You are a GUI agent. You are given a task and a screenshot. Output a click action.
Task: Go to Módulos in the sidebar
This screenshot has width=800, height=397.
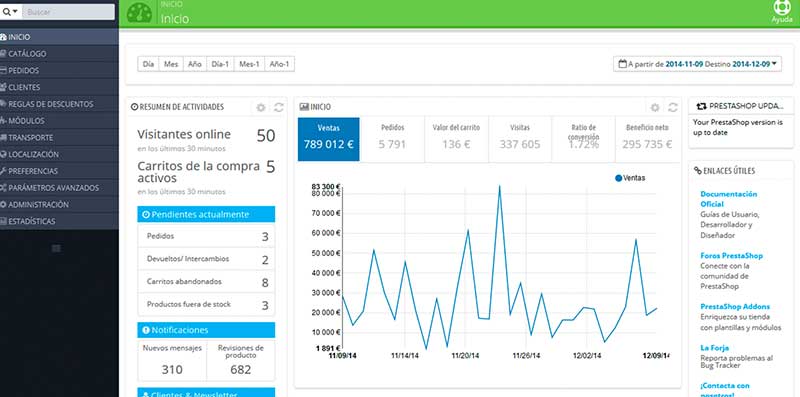point(59,121)
